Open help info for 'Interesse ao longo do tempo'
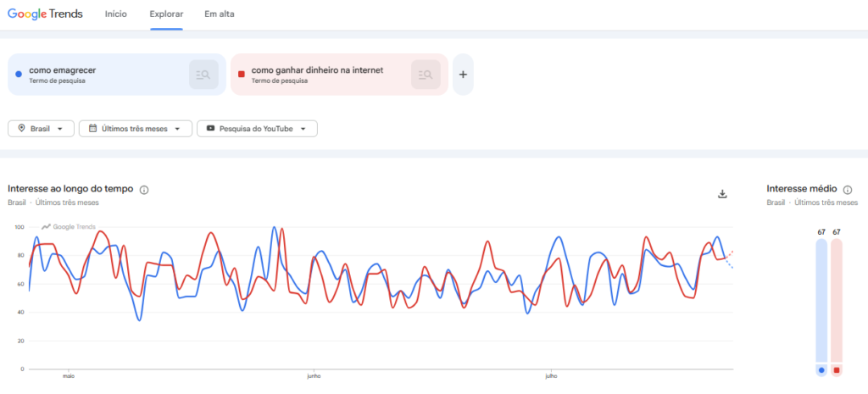Screen dimensions: 868x394 tap(144, 190)
